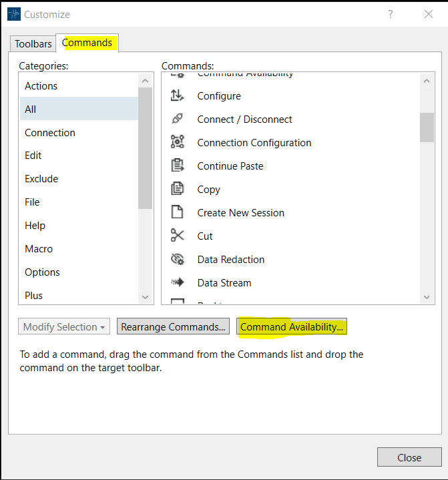The image size is (448, 480).
Task: Choose the Actions category
Action: click(x=79, y=86)
